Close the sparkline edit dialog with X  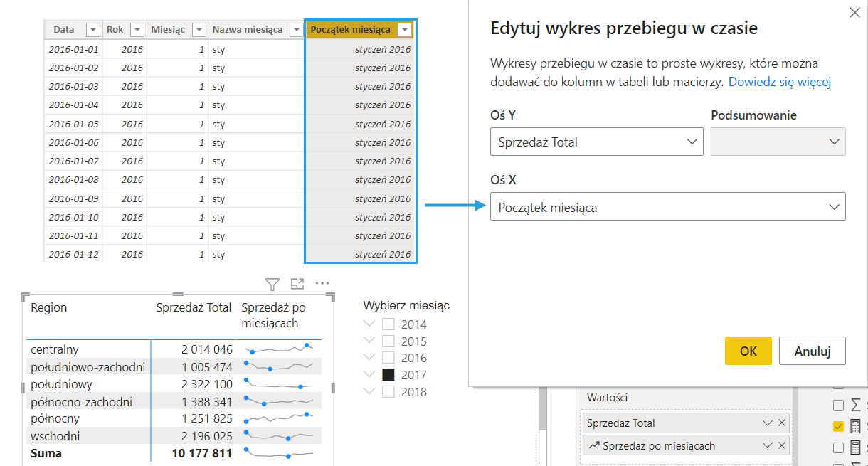click(x=854, y=12)
